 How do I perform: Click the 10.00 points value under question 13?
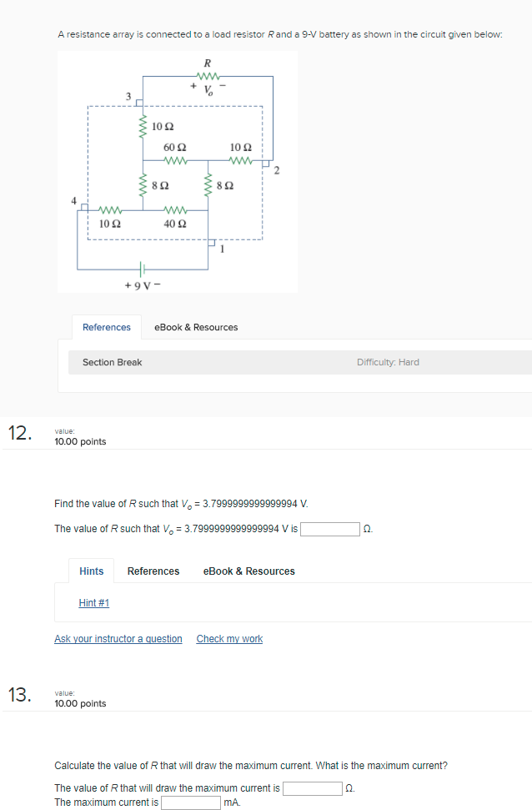[80, 703]
